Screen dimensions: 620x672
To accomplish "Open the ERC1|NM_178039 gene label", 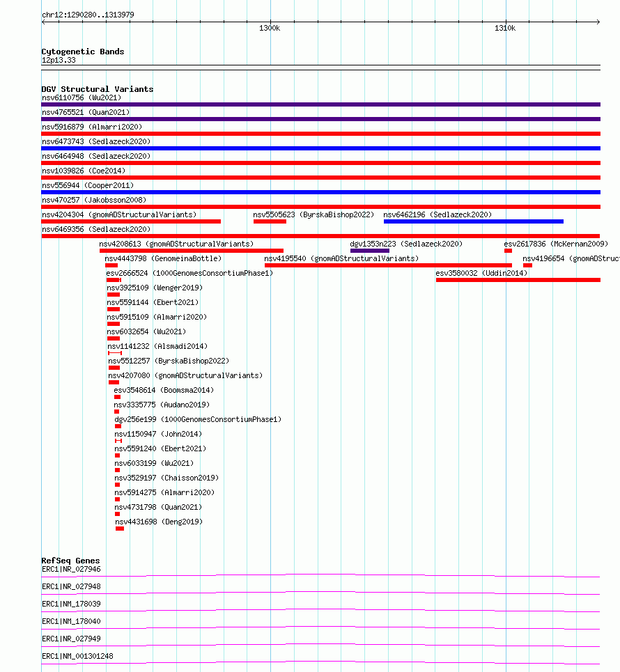I will [71, 604].
